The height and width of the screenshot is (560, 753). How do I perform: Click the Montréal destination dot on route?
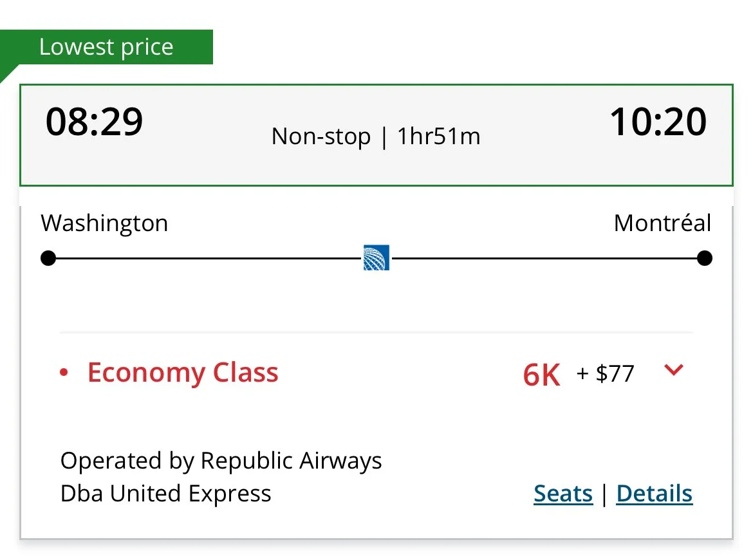coord(705,259)
